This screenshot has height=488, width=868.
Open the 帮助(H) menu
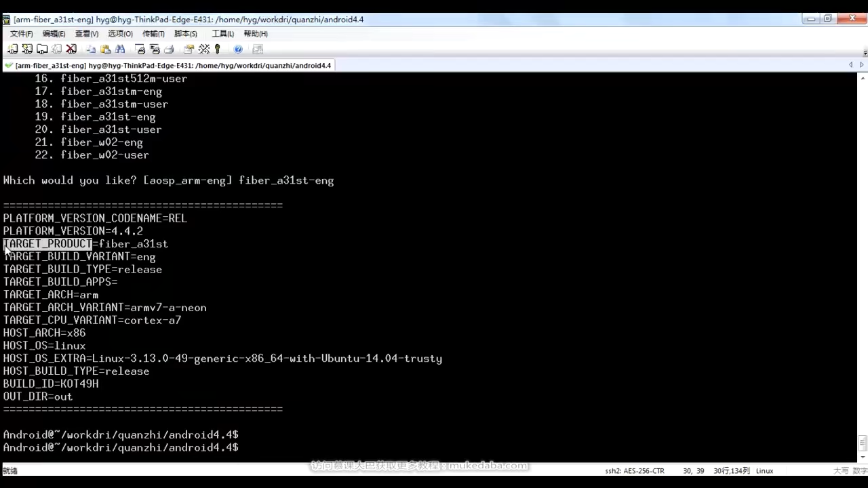(x=256, y=33)
